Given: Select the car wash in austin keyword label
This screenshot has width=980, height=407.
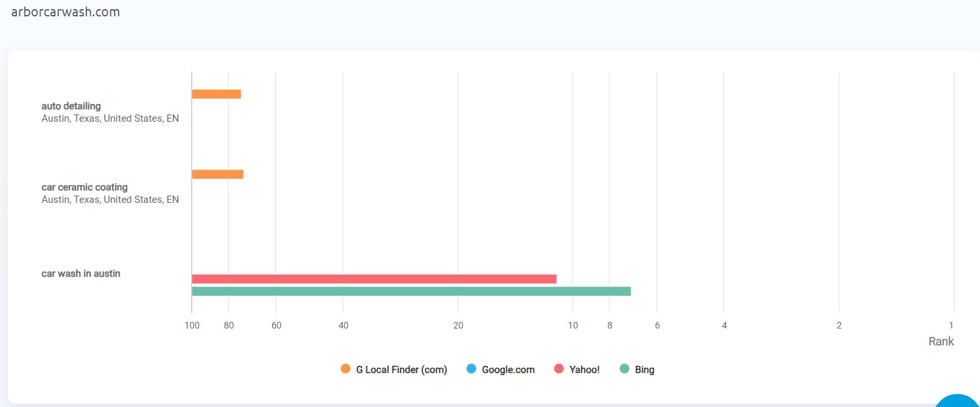Looking at the screenshot, I should tap(81, 274).
